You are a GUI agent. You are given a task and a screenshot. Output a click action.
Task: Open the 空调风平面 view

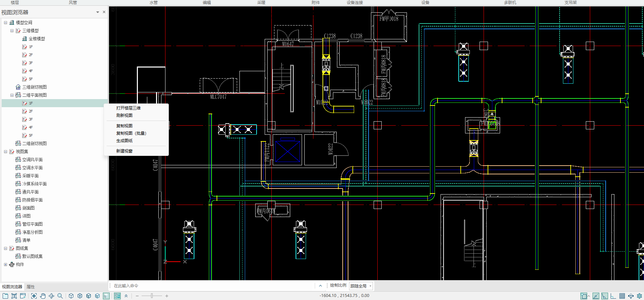pos(32,160)
